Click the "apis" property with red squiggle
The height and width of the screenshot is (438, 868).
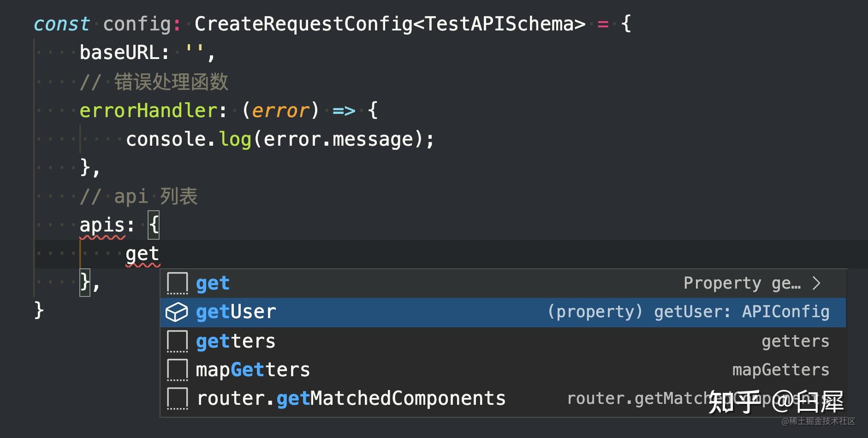[x=102, y=225]
